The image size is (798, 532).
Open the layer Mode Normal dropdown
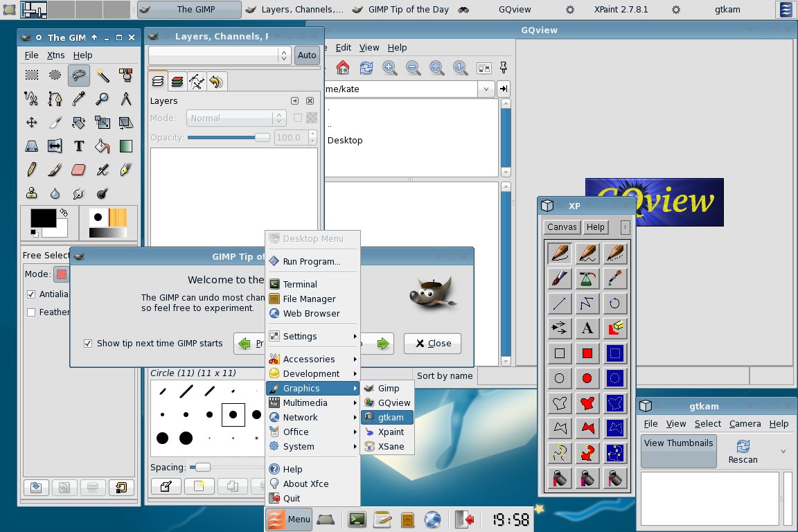(235, 118)
